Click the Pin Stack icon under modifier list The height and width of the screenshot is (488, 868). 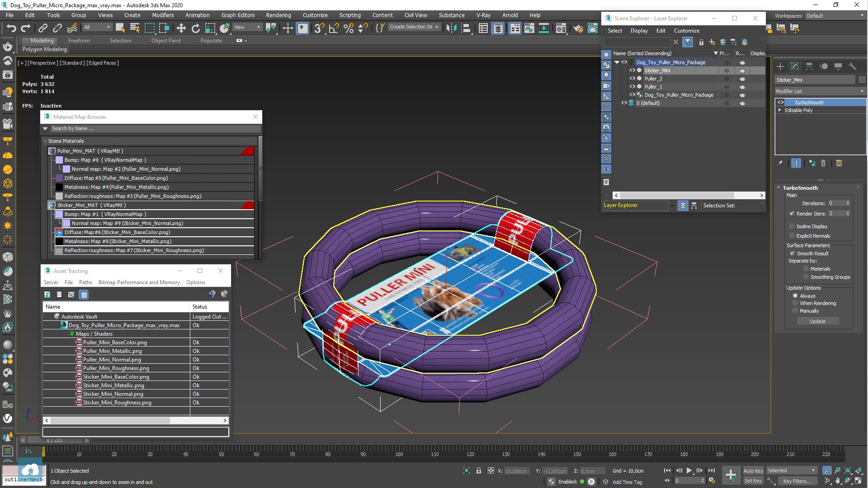(780, 164)
